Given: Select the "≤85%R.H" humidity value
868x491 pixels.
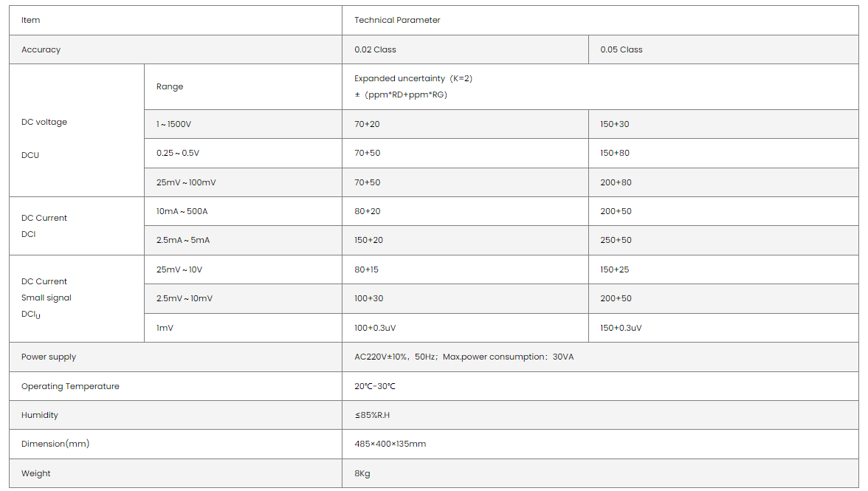Looking at the screenshot, I should (372, 415).
